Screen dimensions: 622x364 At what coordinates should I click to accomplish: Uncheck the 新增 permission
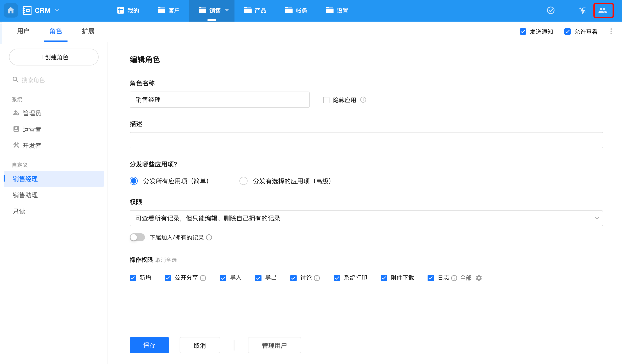tap(133, 278)
